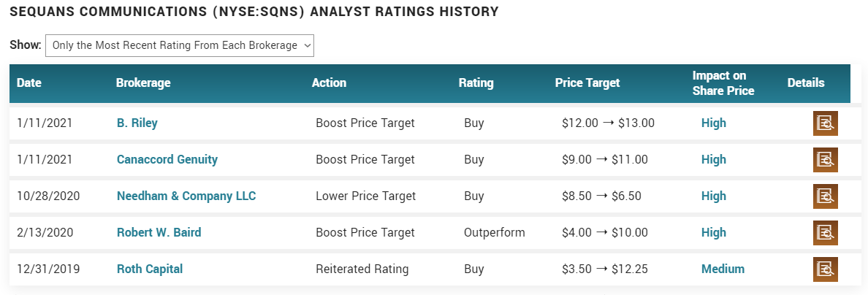868x295 pixels.
Task: Click High impact for B. Riley row
Action: pyautogui.click(x=714, y=123)
